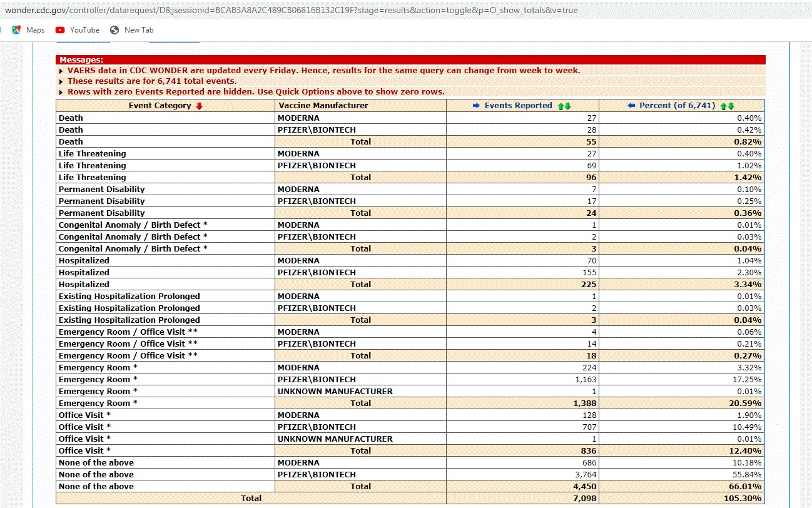Image resolution: width=812 pixels, height=508 pixels.
Task: Click Permanent Disability total percent 0.36%
Action: click(x=748, y=213)
